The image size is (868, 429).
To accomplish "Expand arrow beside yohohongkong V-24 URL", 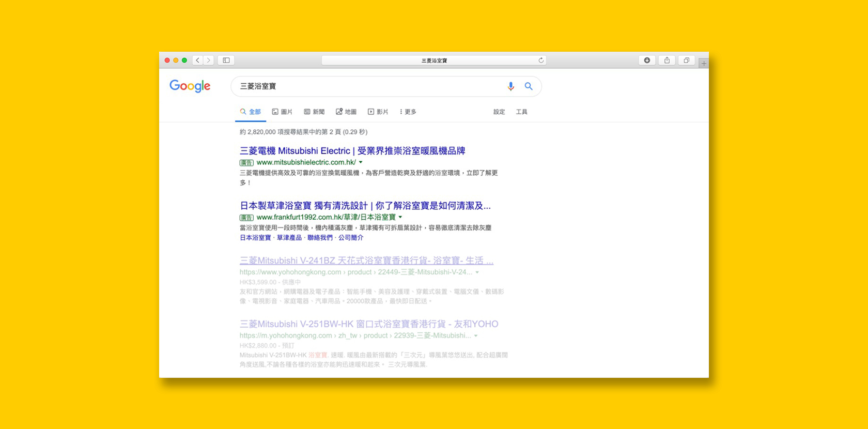I will click(x=477, y=272).
